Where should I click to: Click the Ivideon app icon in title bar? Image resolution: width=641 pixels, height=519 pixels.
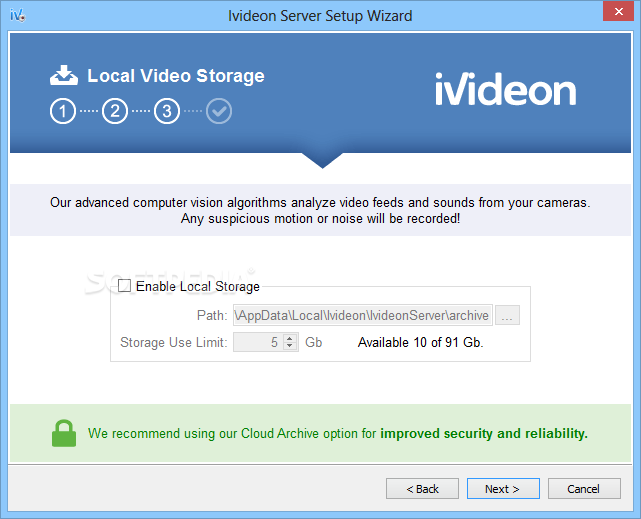[x=18, y=16]
